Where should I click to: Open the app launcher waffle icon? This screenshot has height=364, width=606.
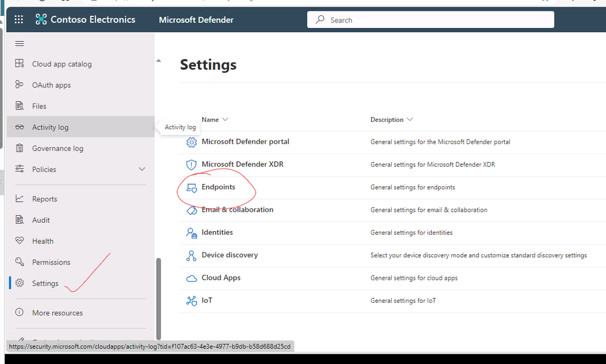(19, 19)
